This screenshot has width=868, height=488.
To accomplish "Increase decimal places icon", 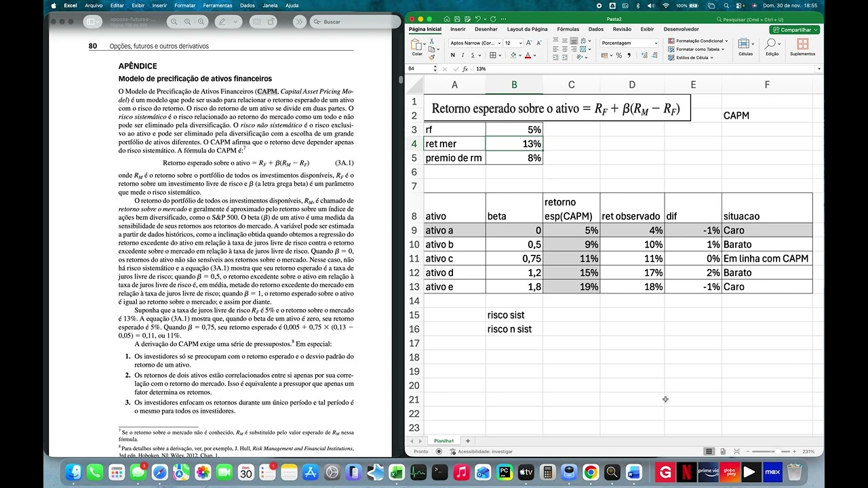I will pos(644,55).
